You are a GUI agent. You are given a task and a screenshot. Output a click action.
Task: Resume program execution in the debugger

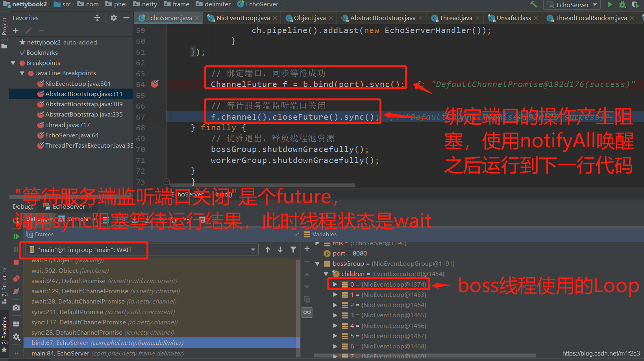(x=16, y=237)
